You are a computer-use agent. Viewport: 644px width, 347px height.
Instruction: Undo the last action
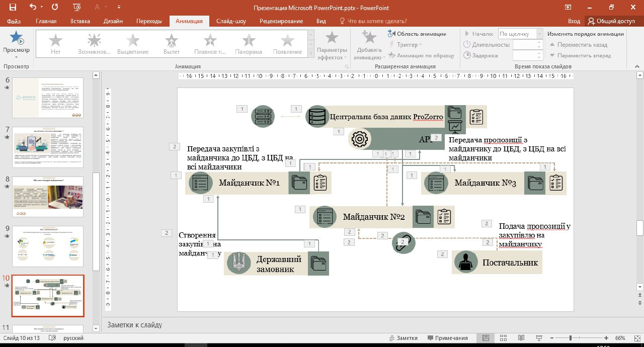[33, 7]
